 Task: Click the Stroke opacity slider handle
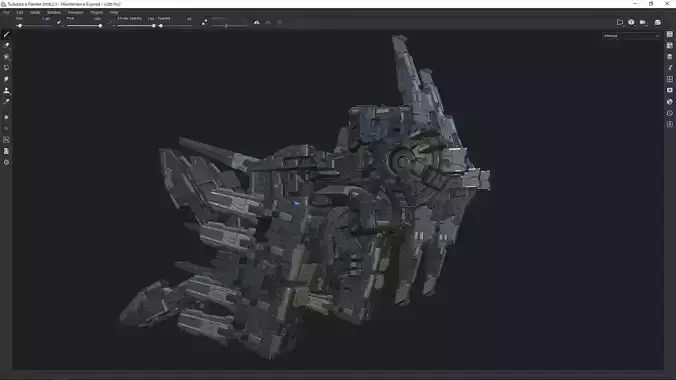[x=154, y=26]
